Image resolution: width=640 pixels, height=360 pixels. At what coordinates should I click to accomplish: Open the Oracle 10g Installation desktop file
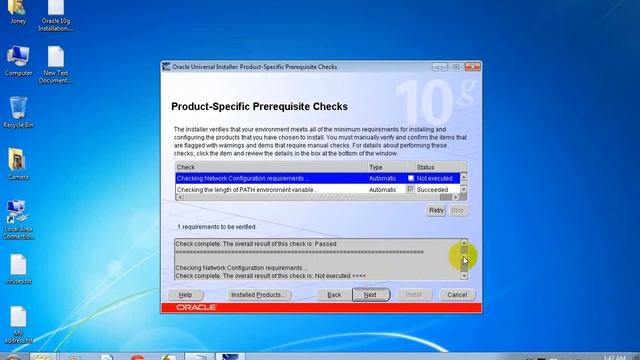[56, 16]
